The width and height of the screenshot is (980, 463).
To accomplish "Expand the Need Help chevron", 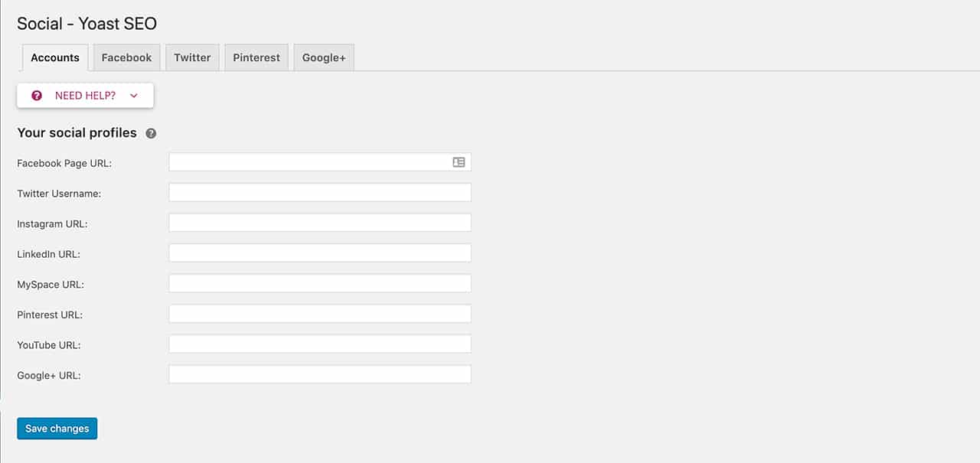I will click(134, 96).
